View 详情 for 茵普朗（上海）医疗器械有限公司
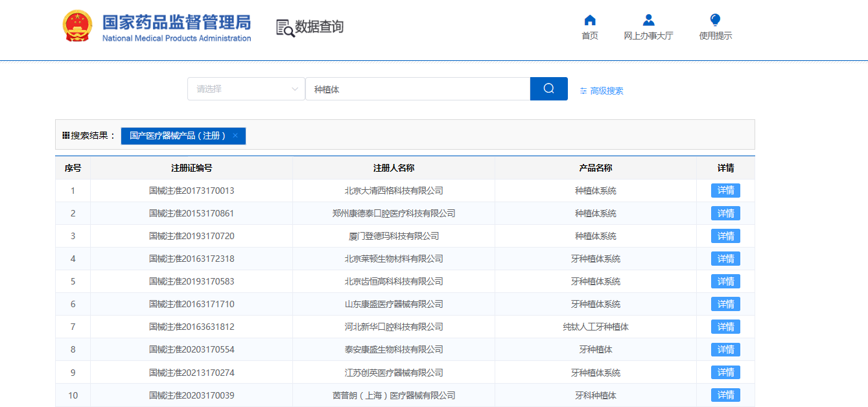868x407 pixels. (725, 395)
